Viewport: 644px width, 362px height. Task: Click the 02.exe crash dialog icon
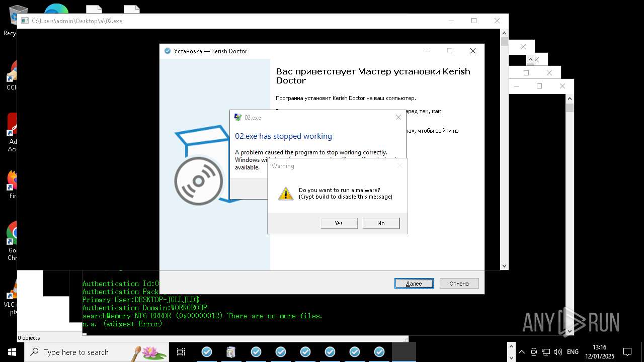238,117
